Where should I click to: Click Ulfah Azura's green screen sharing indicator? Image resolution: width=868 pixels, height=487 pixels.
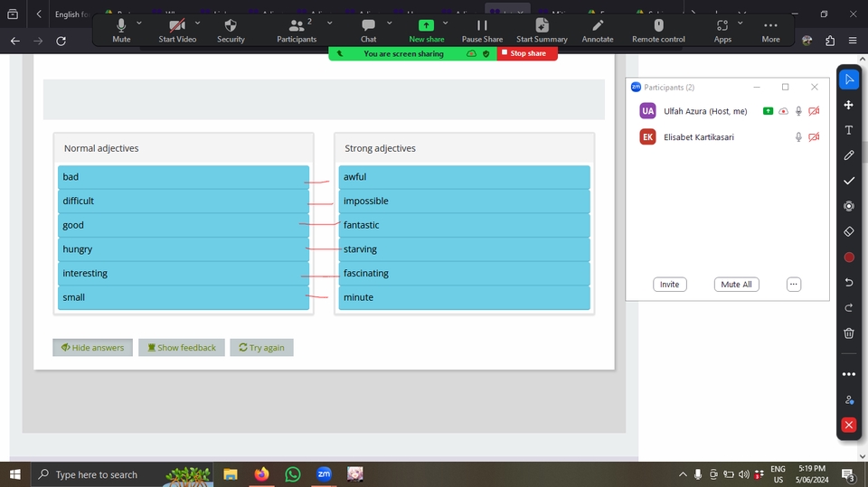point(768,111)
